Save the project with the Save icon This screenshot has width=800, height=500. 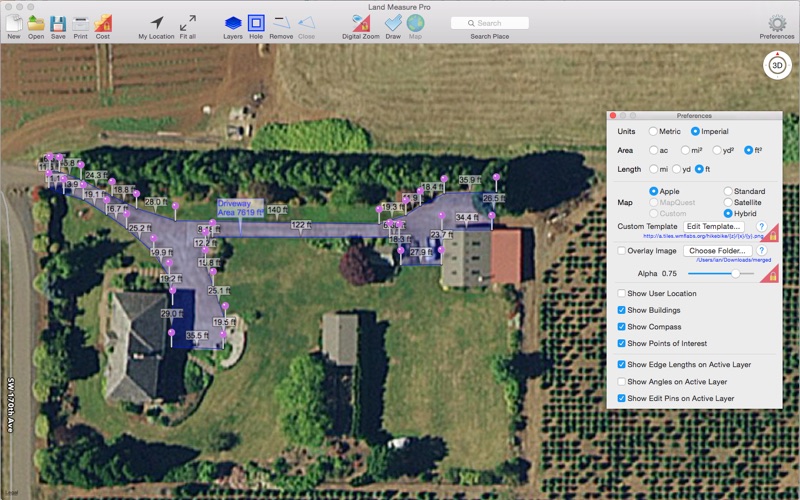pos(58,23)
